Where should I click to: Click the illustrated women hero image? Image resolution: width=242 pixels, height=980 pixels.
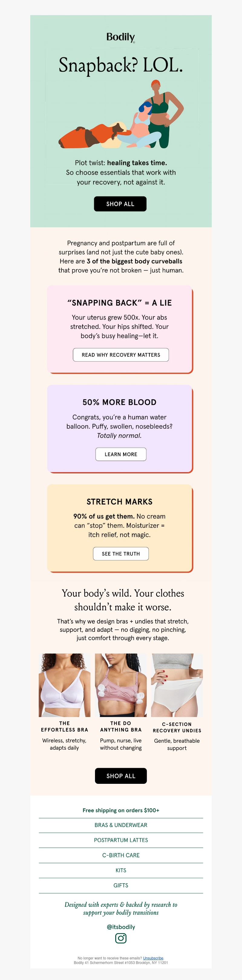[x=121, y=114]
